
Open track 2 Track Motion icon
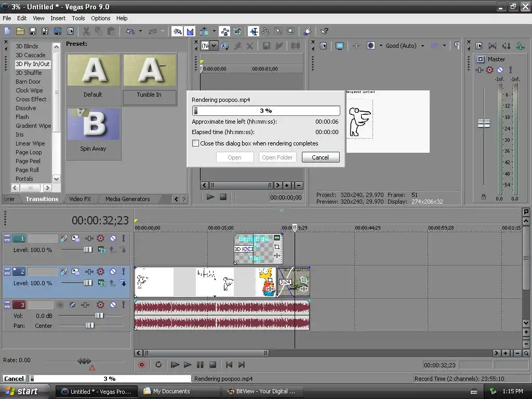coord(76,271)
